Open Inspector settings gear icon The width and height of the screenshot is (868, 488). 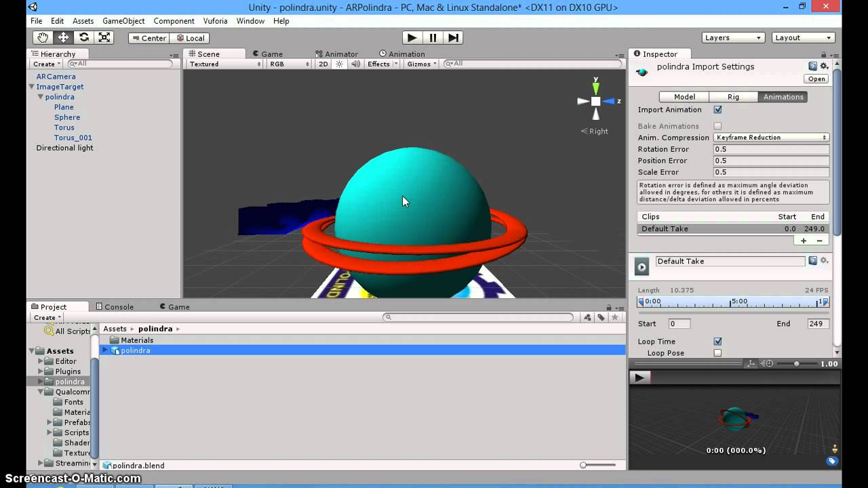click(824, 66)
